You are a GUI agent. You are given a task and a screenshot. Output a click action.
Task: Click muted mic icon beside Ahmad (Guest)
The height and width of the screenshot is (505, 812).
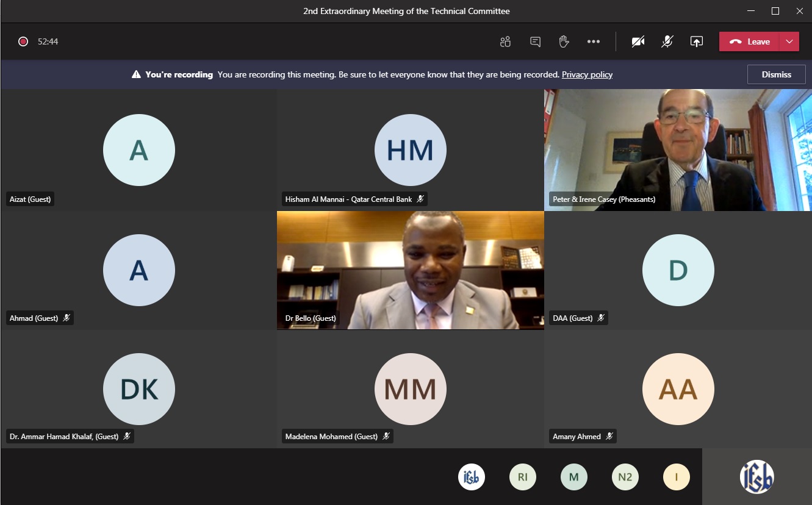pyautogui.click(x=66, y=318)
